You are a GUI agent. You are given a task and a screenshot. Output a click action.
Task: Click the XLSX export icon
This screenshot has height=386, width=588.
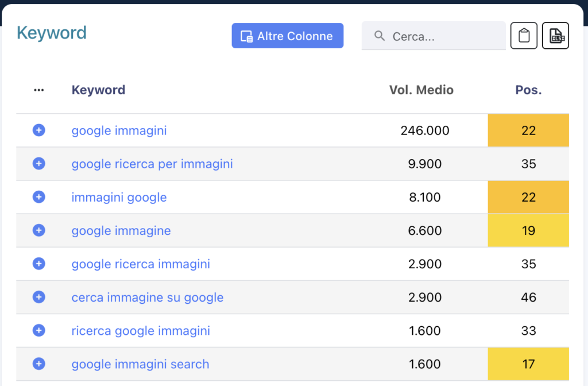pyautogui.click(x=555, y=36)
